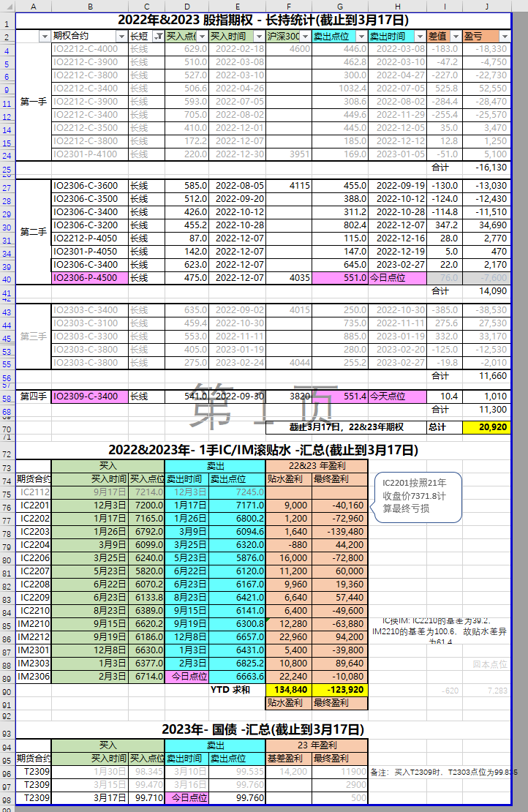The height and width of the screenshot is (812, 528).
Task: Select the 总计 label cell
Action: [445, 427]
